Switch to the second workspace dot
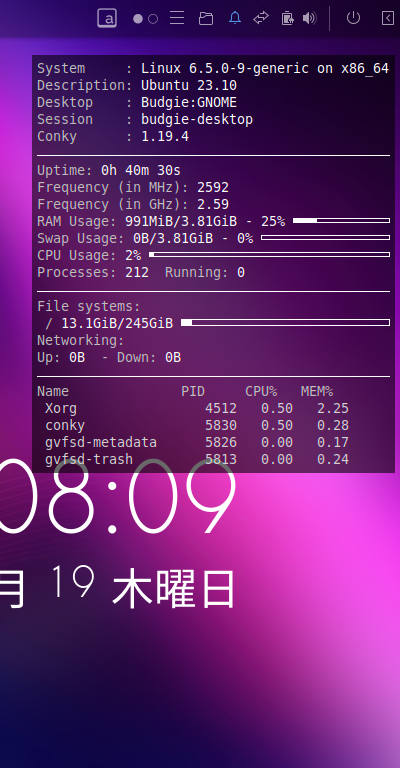 click(153, 19)
